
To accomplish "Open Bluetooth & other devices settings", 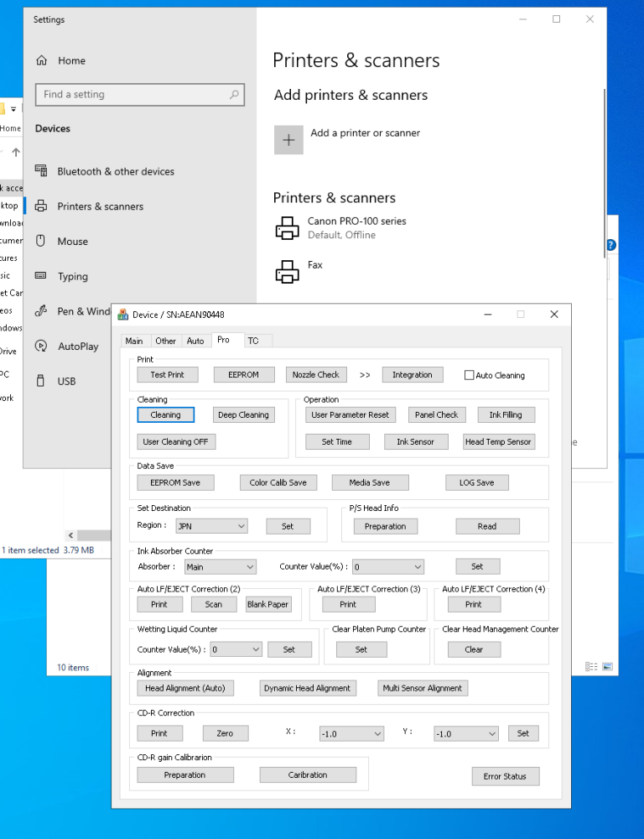I will tap(115, 171).
